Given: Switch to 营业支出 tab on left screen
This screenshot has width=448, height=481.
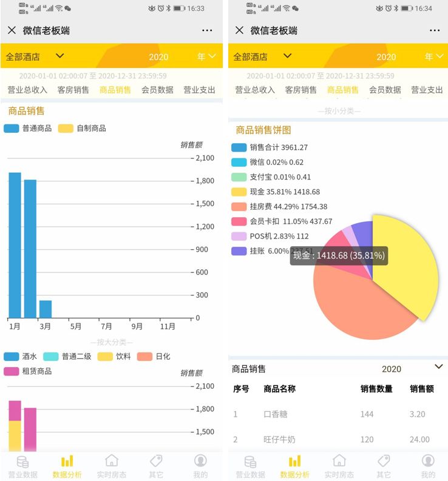Looking at the screenshot, I should coord(199,90).
